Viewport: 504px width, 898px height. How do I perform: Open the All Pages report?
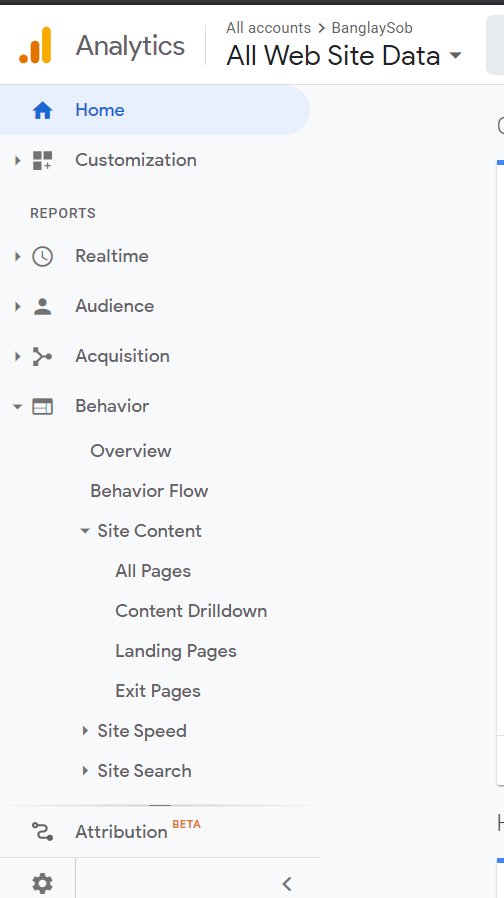[x=153, y=571]
